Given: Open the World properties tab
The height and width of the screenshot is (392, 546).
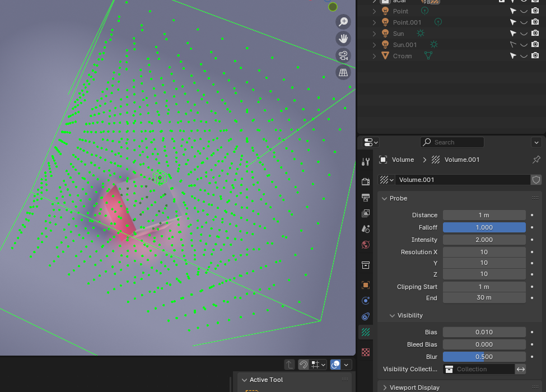Looking at the screenshot, I should tap(366, 245).
